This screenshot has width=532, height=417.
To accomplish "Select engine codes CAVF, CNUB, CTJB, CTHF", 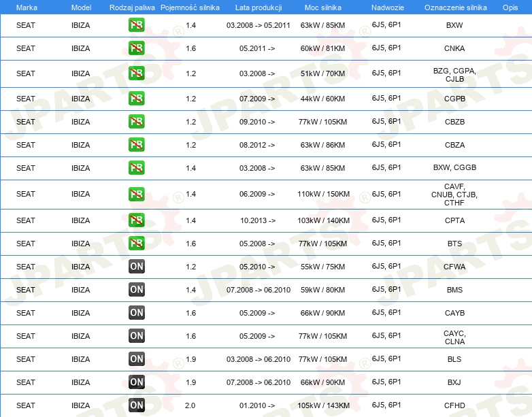I will [454, 195].
